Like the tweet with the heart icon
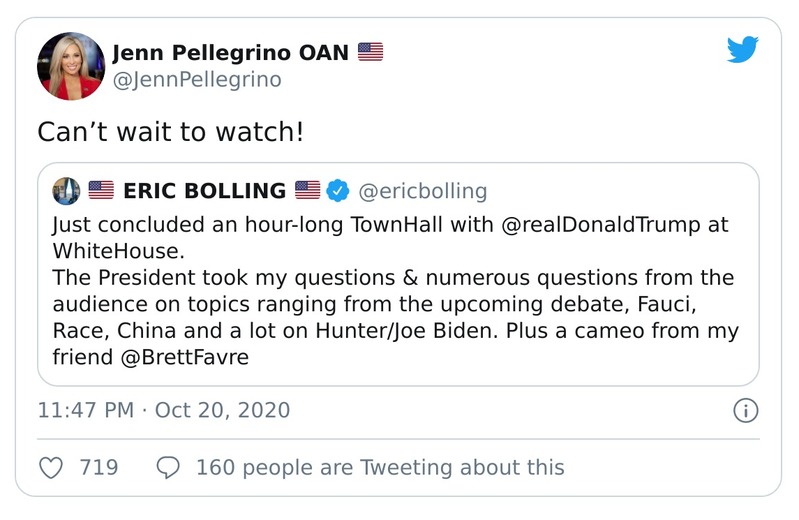799x520 pixels. (x=50, y=467)
